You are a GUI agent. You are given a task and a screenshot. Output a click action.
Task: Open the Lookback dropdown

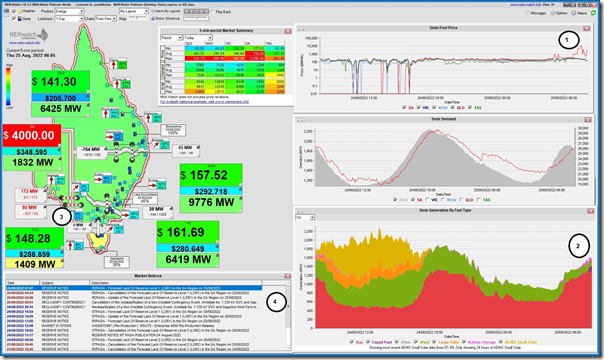pos(69,18)
